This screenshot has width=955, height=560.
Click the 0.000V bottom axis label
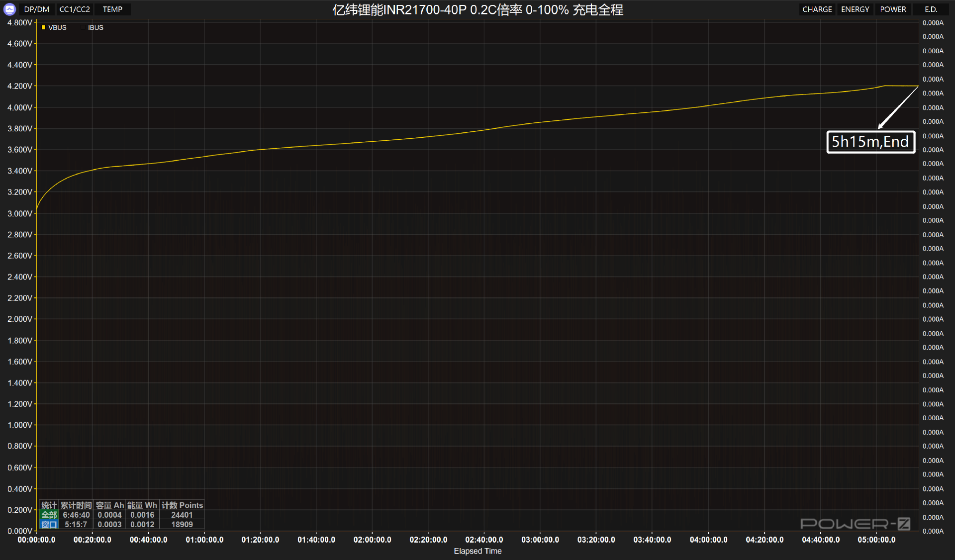click(19, 531)
